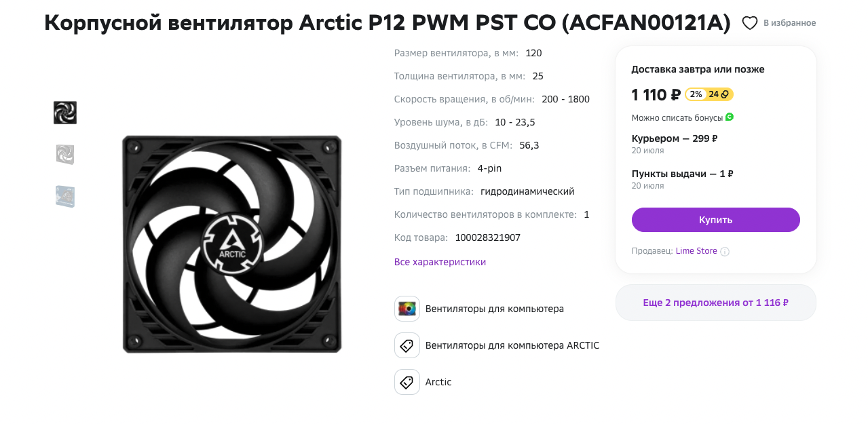Add to favorites via В избранное
Screen dimensions: 868x424
tap(789, 23)
